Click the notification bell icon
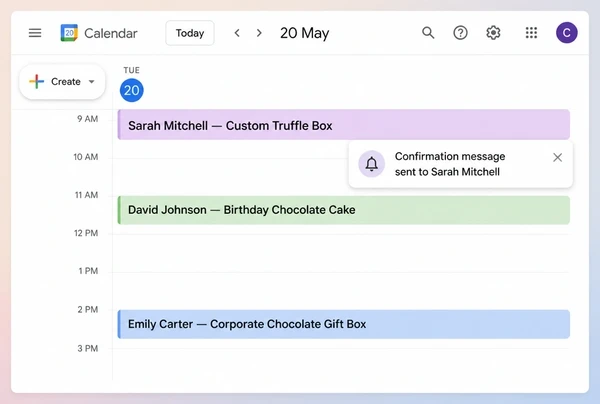Viewport: 600px width, 404px height. point(372,164)
